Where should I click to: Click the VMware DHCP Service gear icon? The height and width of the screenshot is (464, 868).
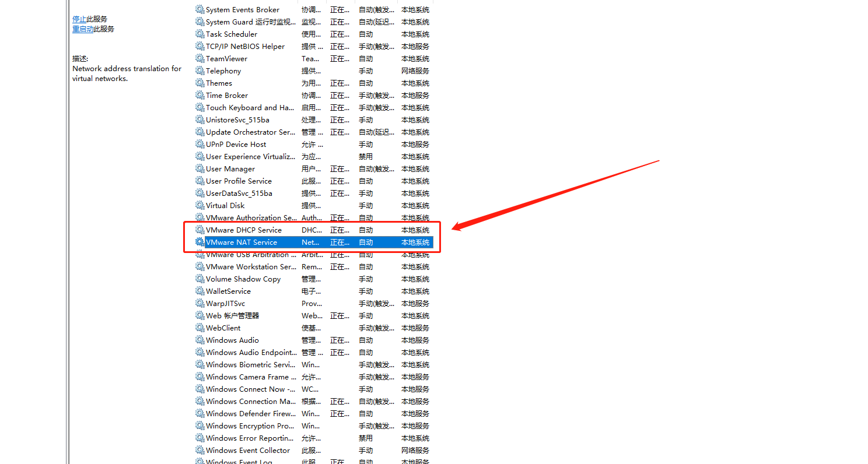click(x=200, y=230)
